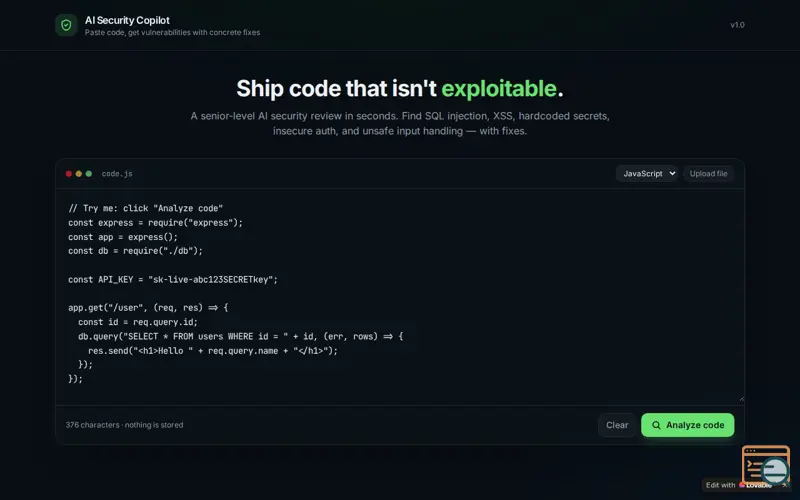Open the JavaScript language dropdown

click(646, 173)
